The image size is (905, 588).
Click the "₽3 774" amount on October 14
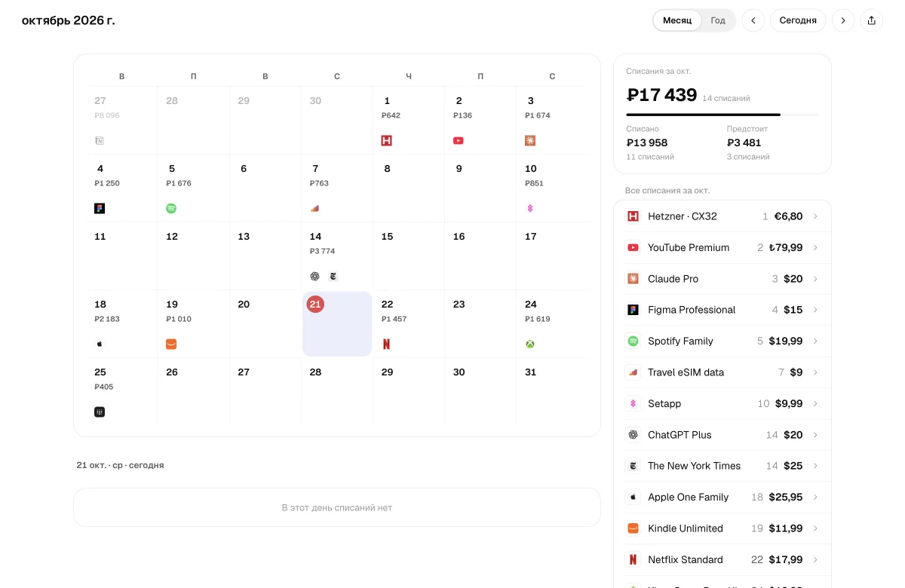tap(322, 251)
